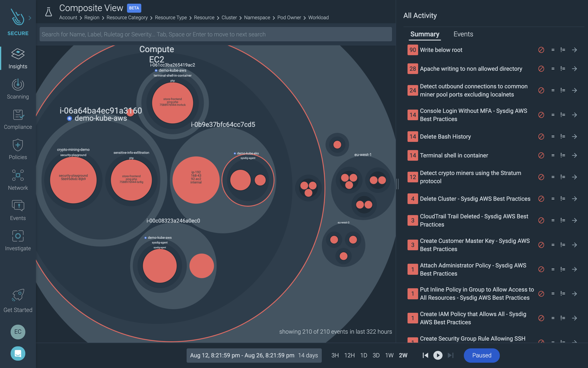The height and width of the screenshot is (368, 588).
Task: Click the Paused button
Action: [x=482, y=355]
